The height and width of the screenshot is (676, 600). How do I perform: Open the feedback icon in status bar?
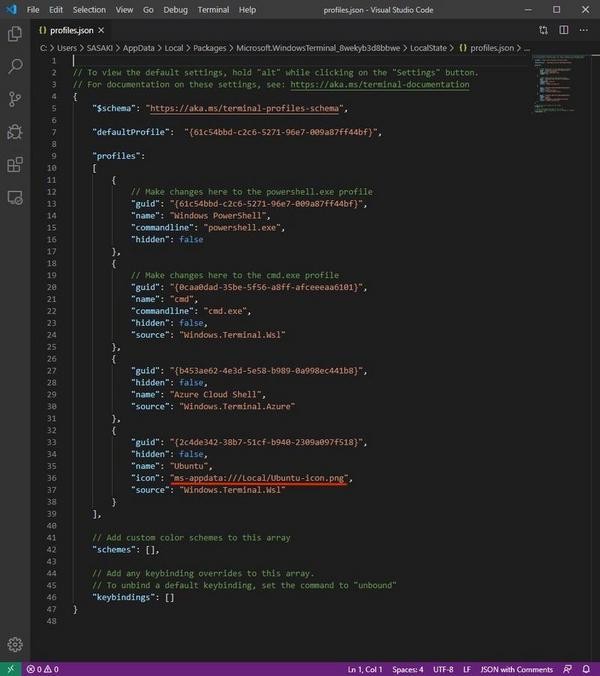[568, 669]
